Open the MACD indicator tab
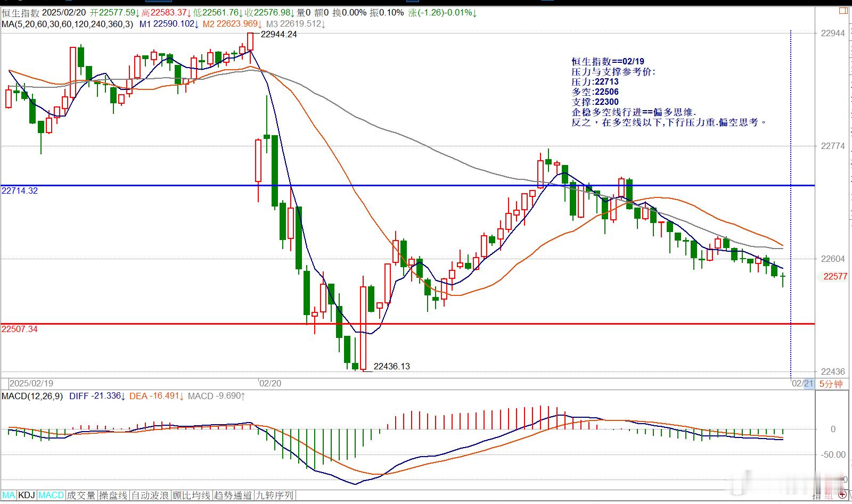 coord(51,495)
